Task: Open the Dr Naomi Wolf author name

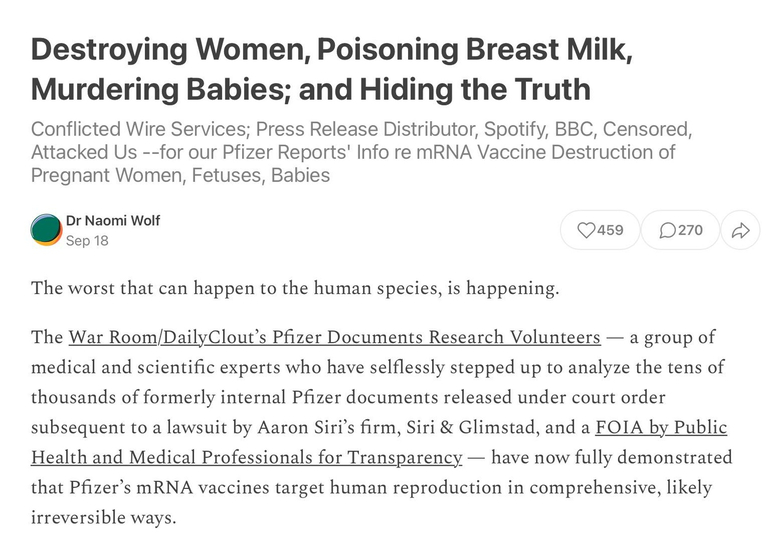Action: 112,220
